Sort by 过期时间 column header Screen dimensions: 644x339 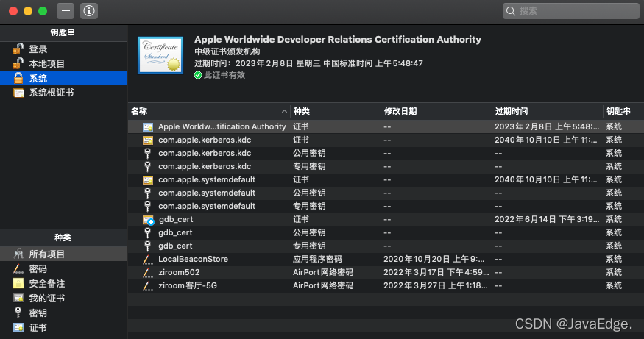tap(512, 111)
